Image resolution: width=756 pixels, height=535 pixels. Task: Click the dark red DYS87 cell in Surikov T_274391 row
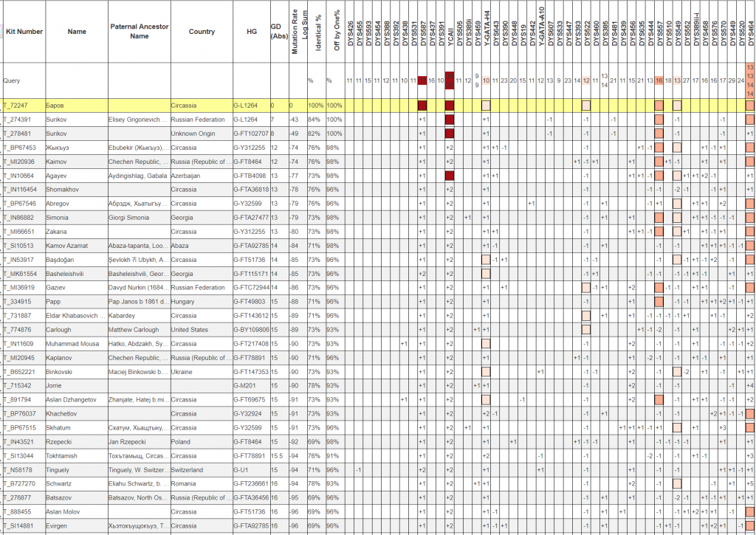pyautogui.click(x=422, y=120)
